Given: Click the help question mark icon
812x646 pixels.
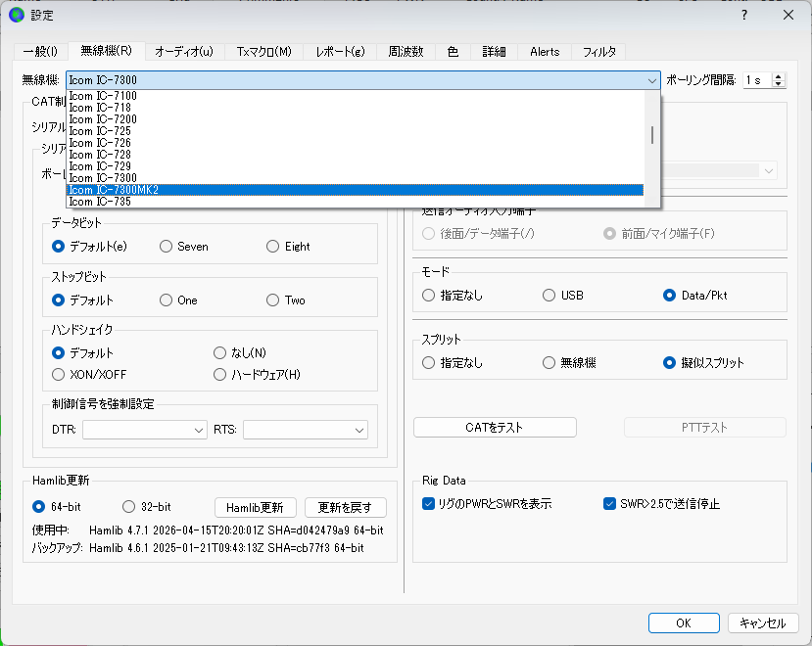Looking at the screenshot, I should (x=744, y=15).
